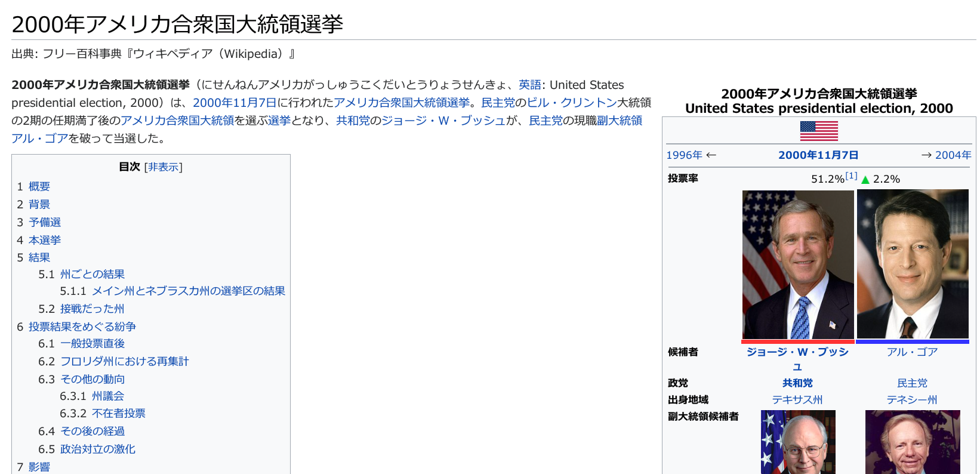The width and height of the screenshot is (980, 474).
Task: Jump to contents section 5 結果
Action: (33, 258)
